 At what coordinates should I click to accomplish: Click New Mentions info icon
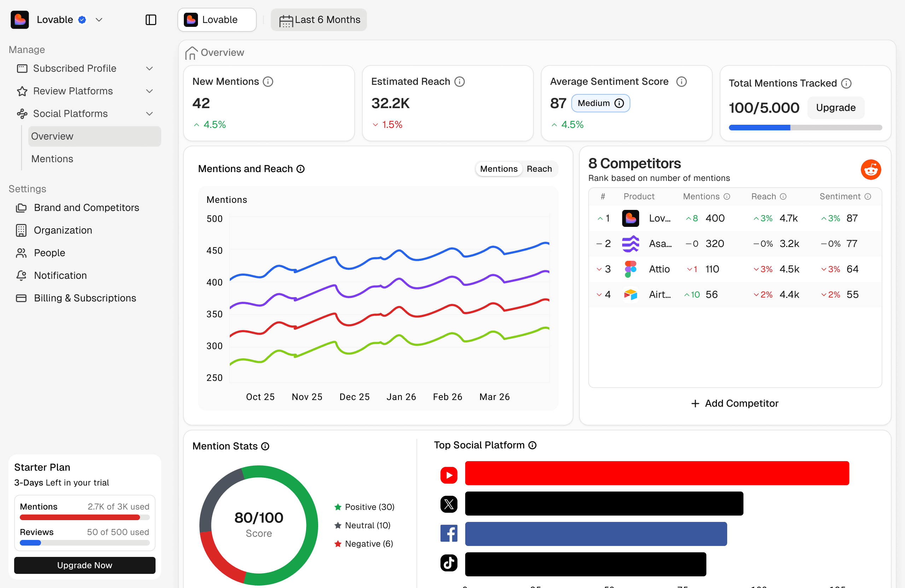click(x=268, y=82)
